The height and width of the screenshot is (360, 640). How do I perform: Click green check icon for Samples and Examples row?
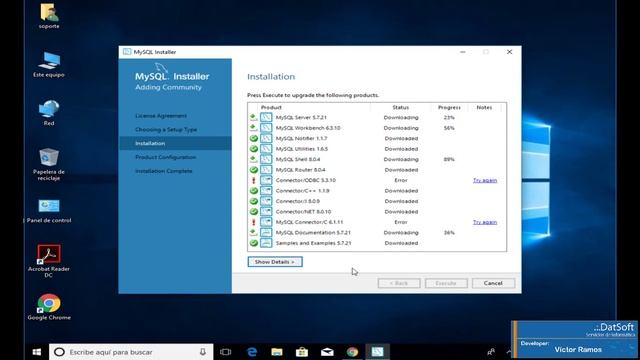click(x=253, y=243)
